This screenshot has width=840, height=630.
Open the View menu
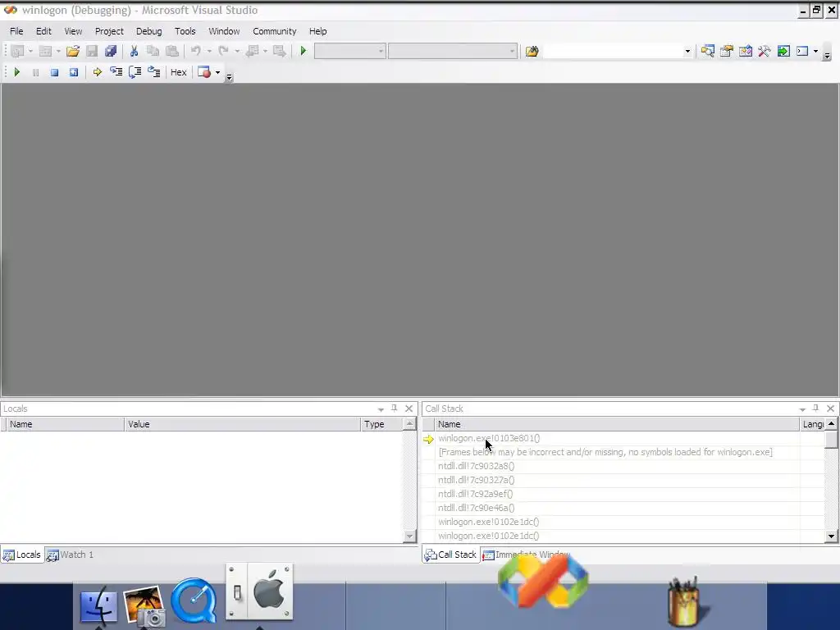(x=73, y=31)
